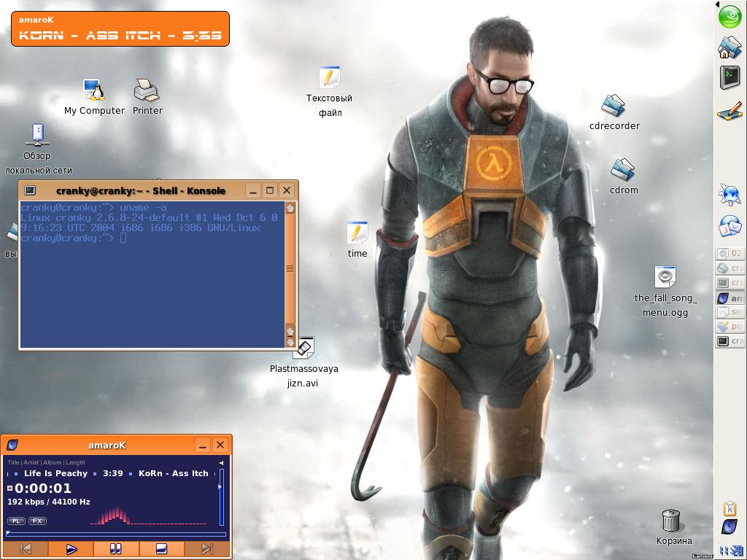
Task: Click the Konsole scrollbar handle
Action: click(x=290, y=268)
